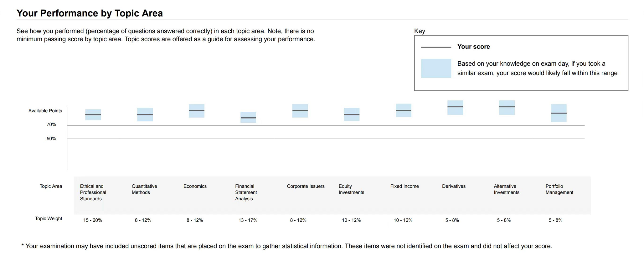Select the Portfolio Management score range box
Screen dimensions: 644x256
559,113
